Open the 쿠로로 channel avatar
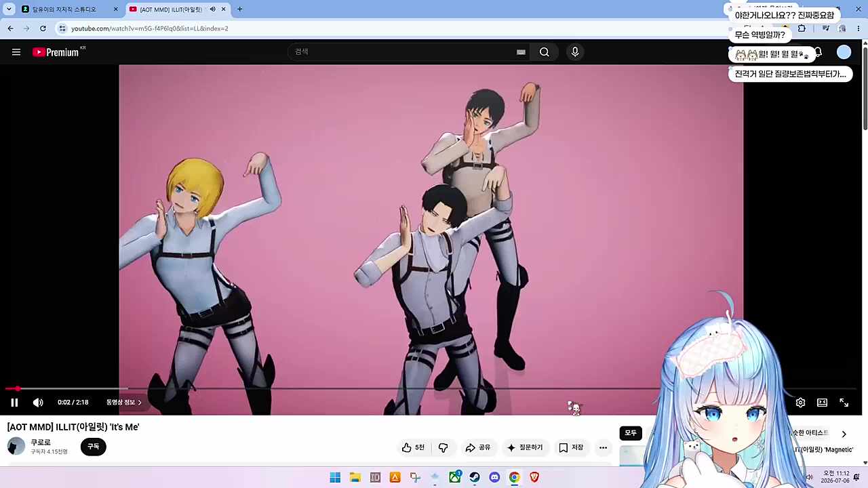868x488 pixels. pyautogui.click(x=16, y=446)
